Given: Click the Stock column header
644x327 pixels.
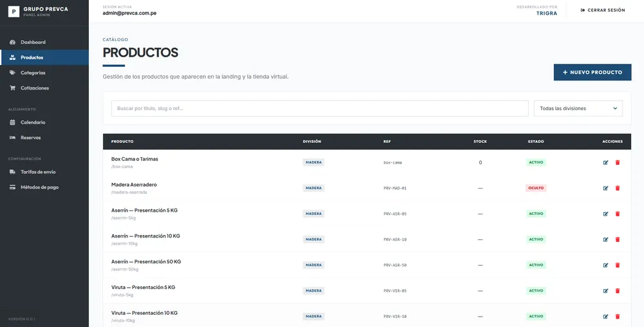Looking at the screenshot, I should (x=480, y=142).
